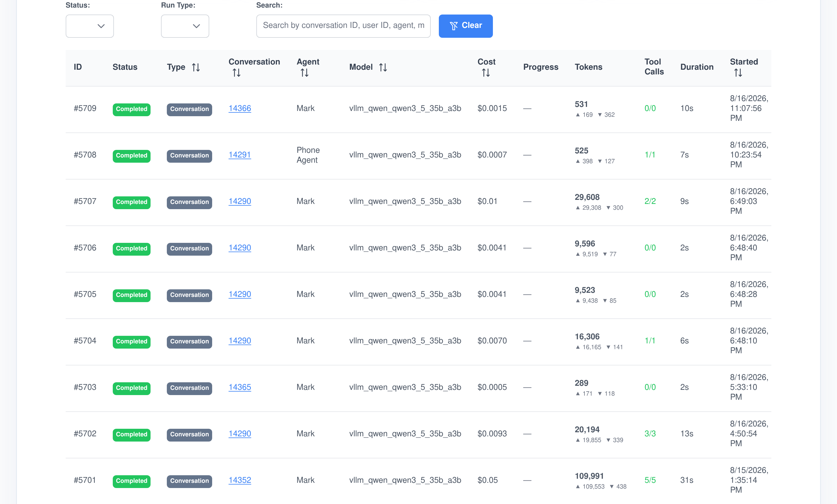This screenshot has width=837, height=504.
Task: Open conversation 14365 link
Action: click(x=240, y=388)
